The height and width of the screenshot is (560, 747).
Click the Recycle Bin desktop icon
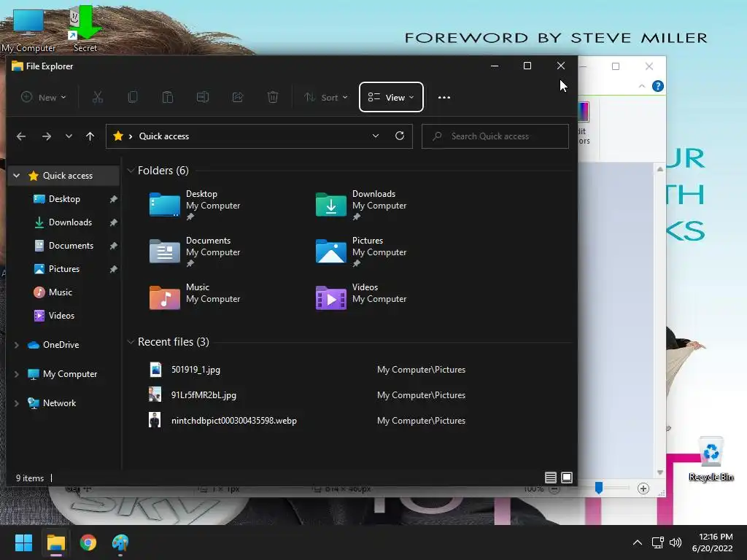tap(711, 459)
